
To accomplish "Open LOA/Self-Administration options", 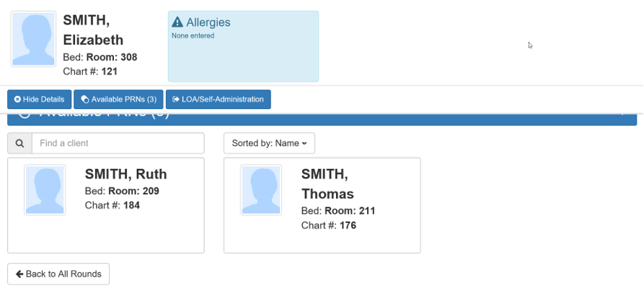I will [x=218, y=100].
